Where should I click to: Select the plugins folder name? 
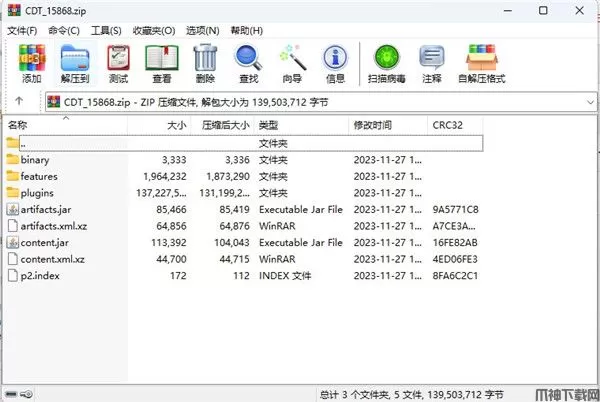pyautogui.click(x=37, y=193)
